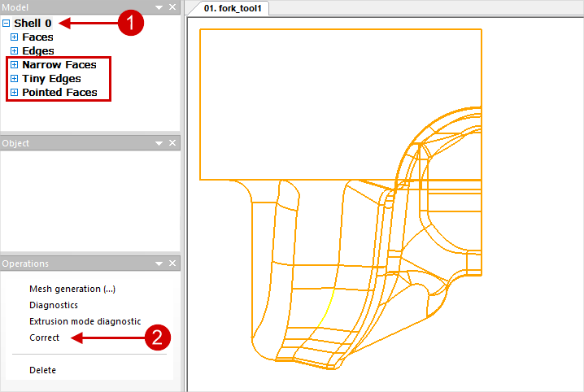
Task: Close the Model panel
Action: (x=172, y=7)
